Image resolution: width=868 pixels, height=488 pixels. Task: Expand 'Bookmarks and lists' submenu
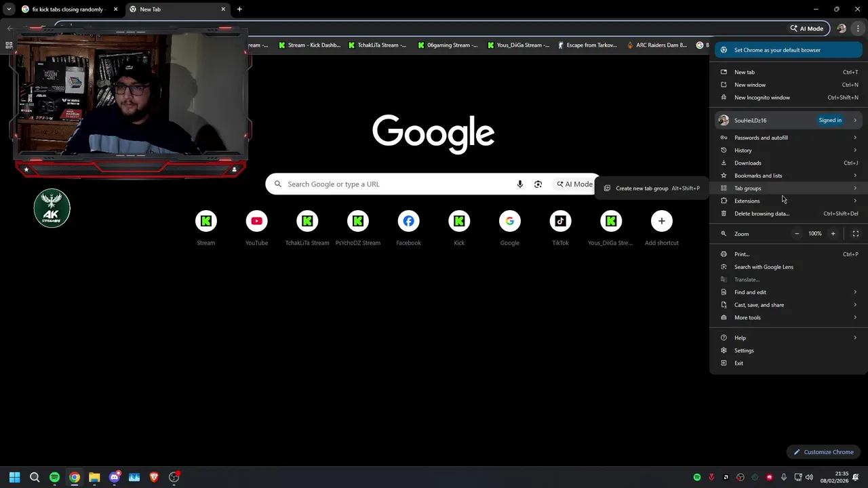[789, 176]
